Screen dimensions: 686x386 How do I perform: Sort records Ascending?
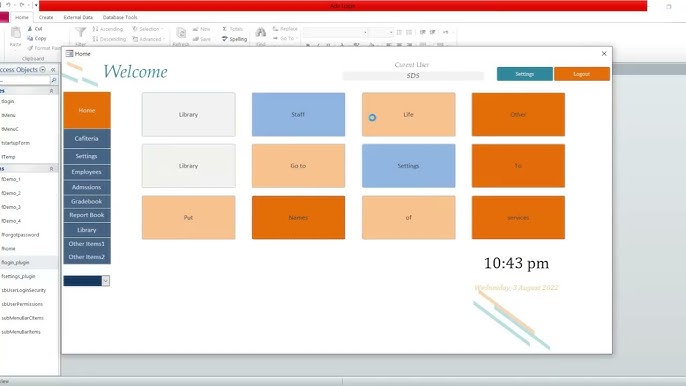tap(108, 29)
